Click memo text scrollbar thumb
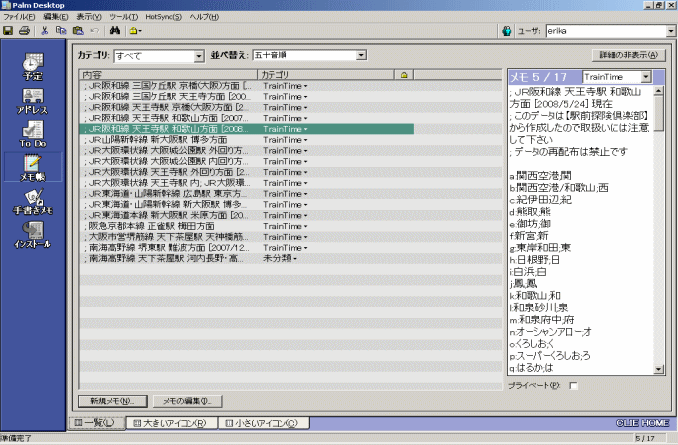Viewport: 678px width, 445px height. (659, 113)
